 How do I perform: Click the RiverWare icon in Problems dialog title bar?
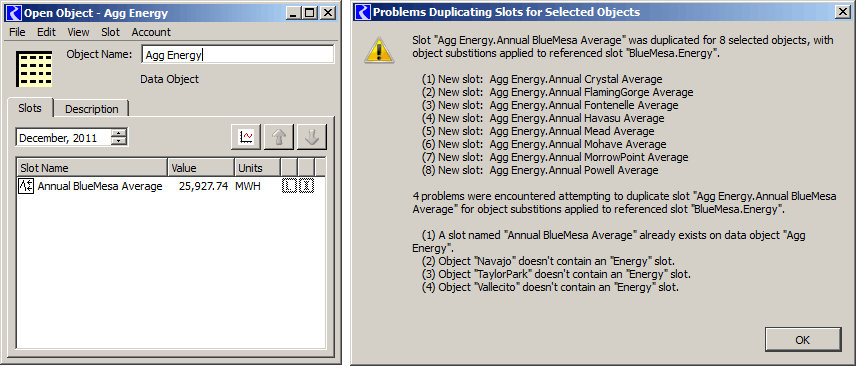click(363, 12)
